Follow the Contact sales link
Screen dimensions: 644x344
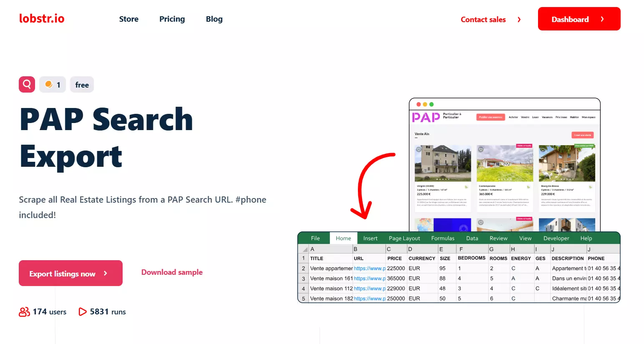483,20
